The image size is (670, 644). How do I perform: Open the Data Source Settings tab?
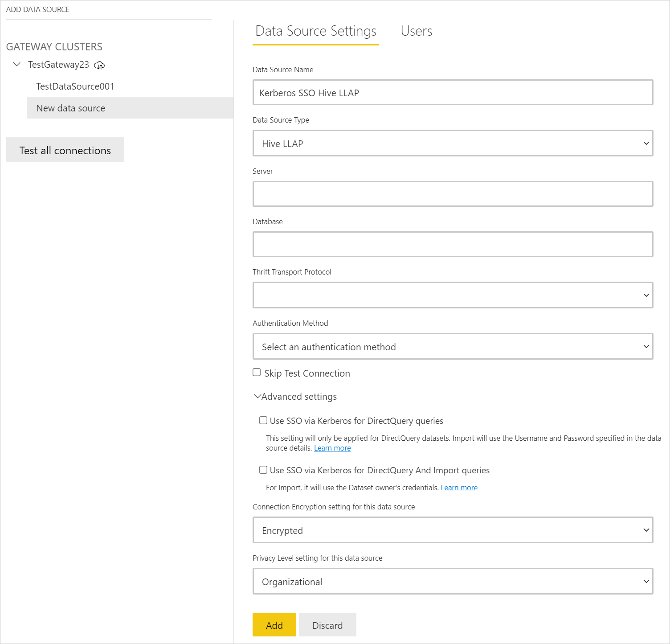(316, 31)
